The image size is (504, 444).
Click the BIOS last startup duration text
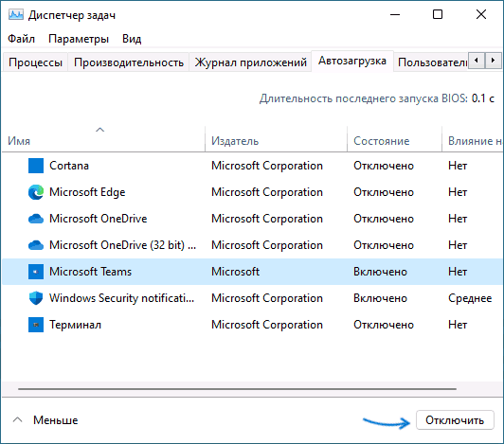(x=377, y=98)
